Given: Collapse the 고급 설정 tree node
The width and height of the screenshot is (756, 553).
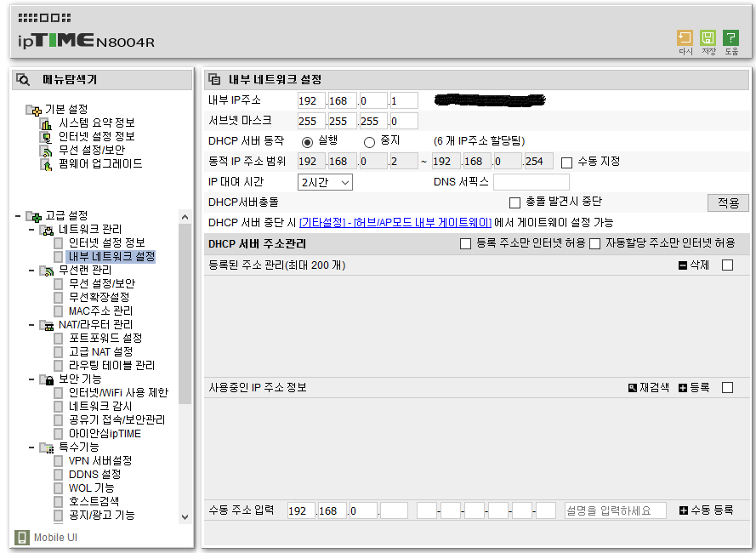Looking at the screenshot, I should click(x=18, y=216).
